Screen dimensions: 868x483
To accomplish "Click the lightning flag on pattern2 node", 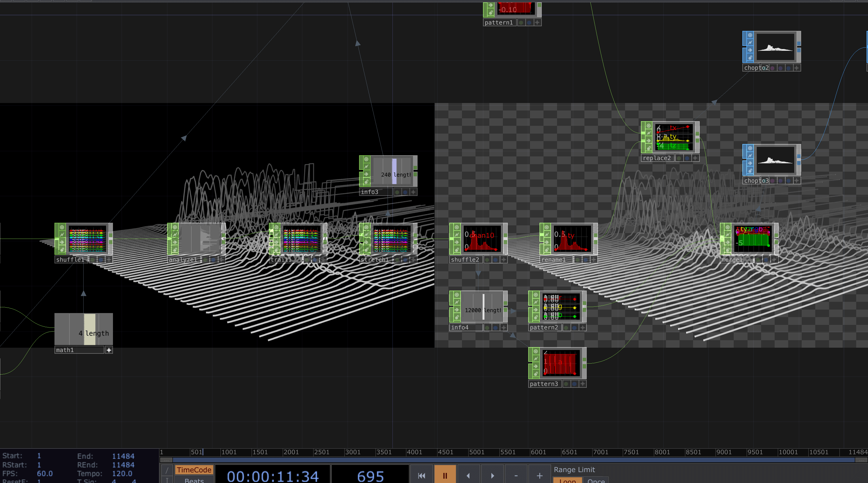I will coord(536,302).
